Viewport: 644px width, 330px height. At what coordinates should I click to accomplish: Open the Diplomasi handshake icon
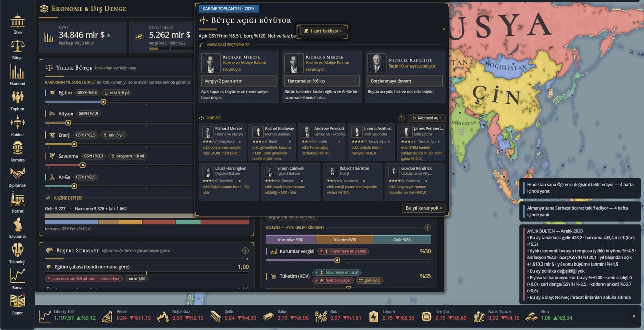click(x=17, y=177)
